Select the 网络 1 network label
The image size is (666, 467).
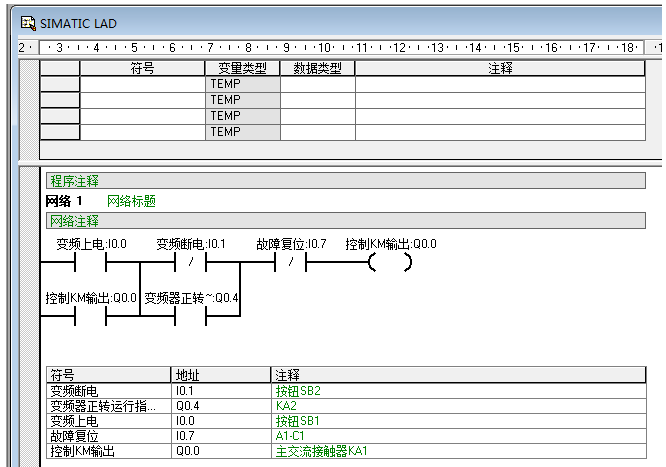(64, 201)
